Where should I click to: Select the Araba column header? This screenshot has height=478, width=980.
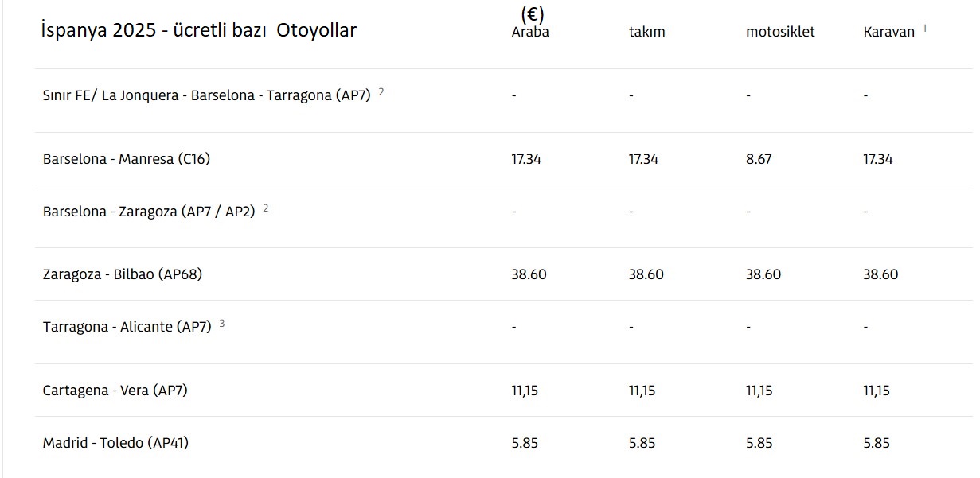[530, 33]
